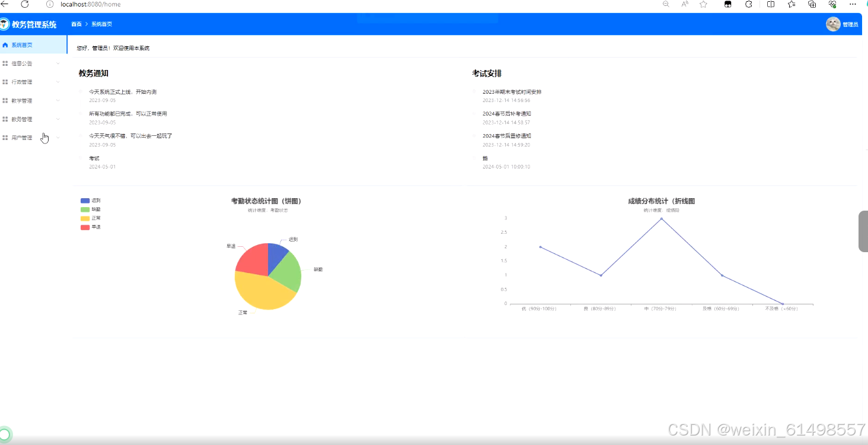Click the grid icon beside 教学管理
868x445 pixels.
click(x=5, y=100)
